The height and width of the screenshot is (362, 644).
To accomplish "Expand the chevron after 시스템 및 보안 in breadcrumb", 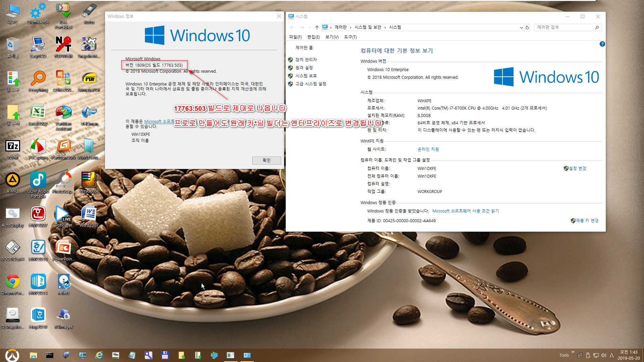I will [x=385, y=27].
